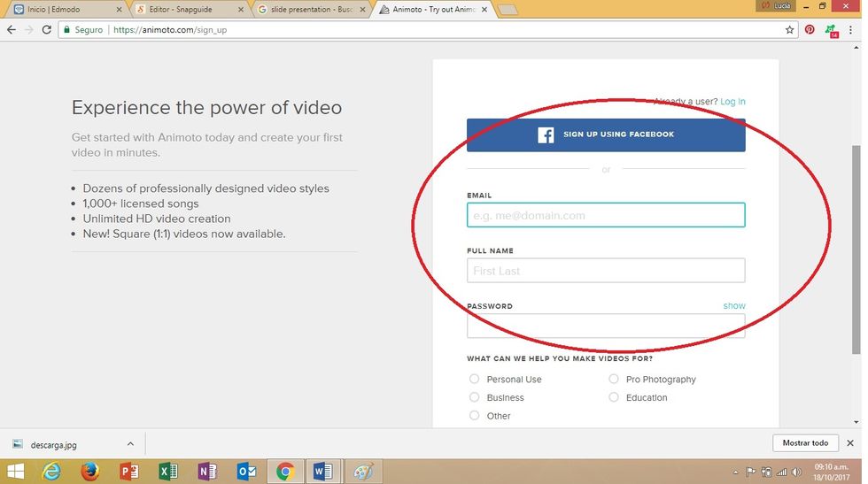Open PowerPoint from taskbar
Image resolution: width=868 pixels, height=484 pixels.
[129, 472]
